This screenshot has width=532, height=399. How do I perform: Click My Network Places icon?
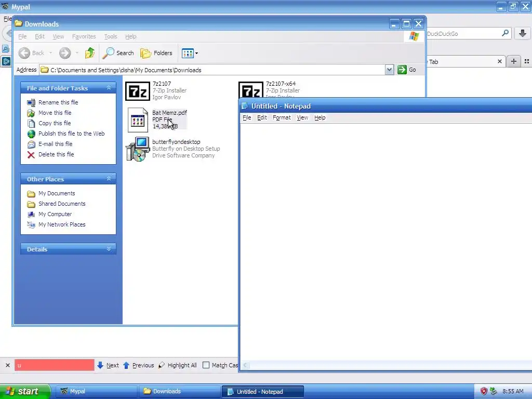coord(31,224)
